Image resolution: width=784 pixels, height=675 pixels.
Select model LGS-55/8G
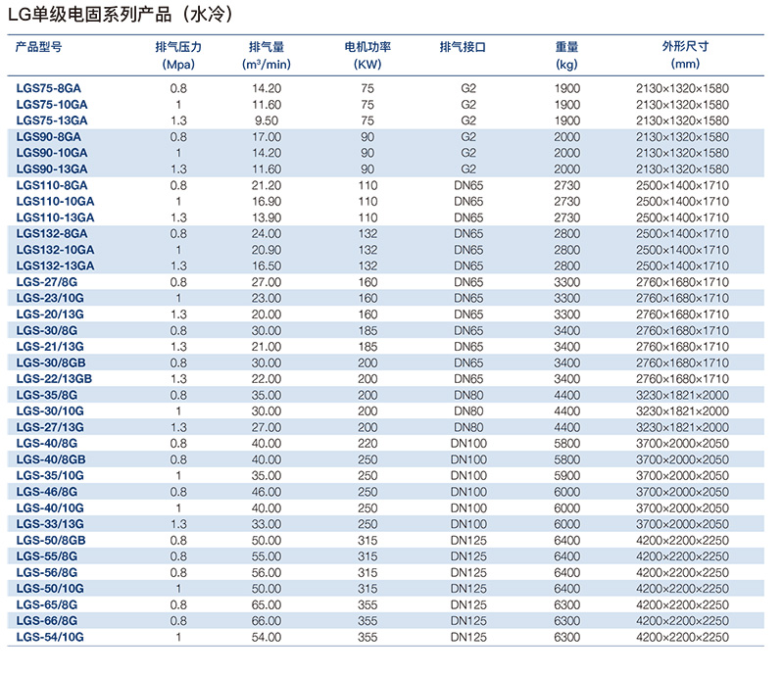point(47,556)
